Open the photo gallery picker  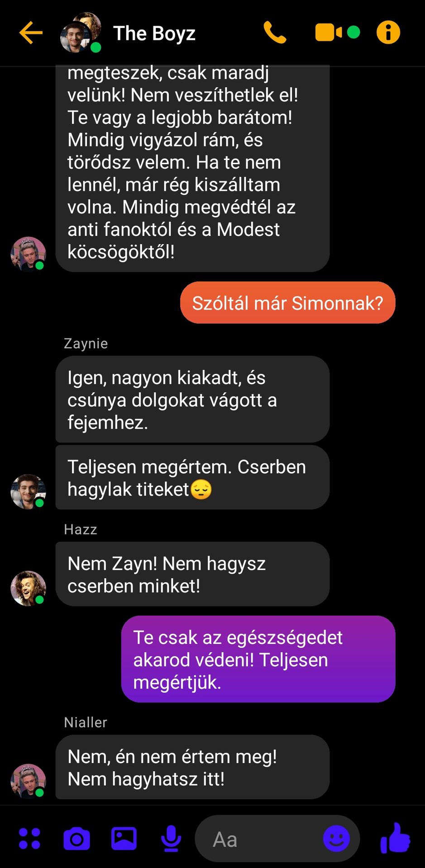pyautogui.click(x=124, y=839)
